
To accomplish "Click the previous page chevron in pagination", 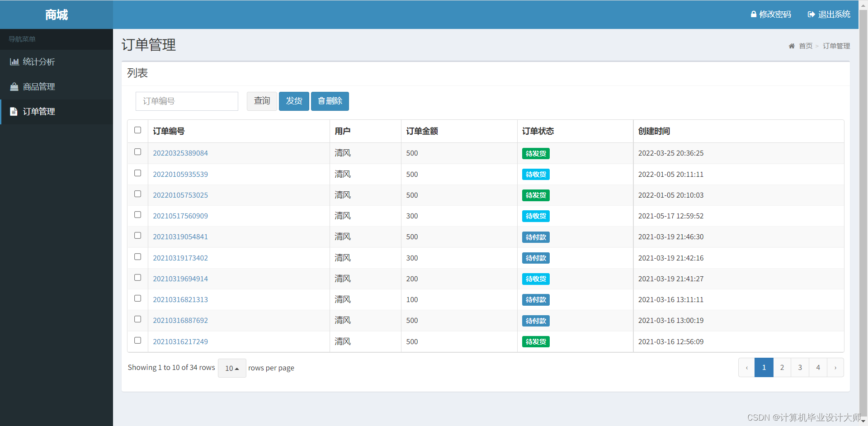I will click(x=746, y=367).
